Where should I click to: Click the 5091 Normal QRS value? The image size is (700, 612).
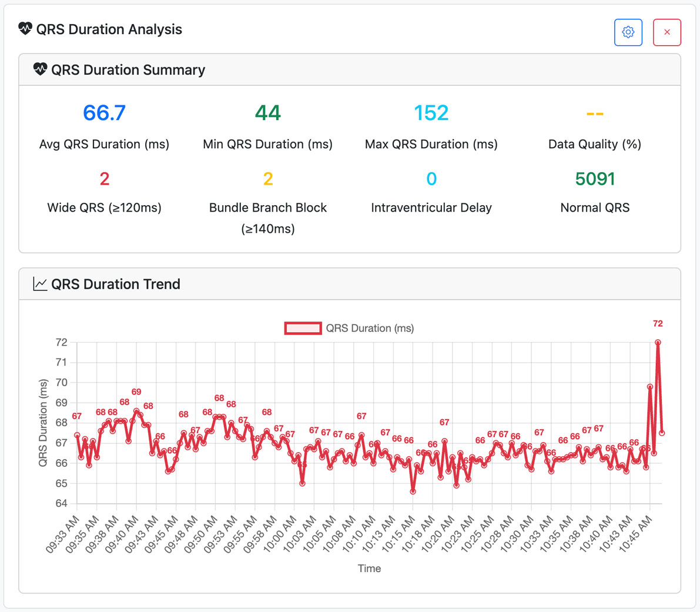[595, 179]
